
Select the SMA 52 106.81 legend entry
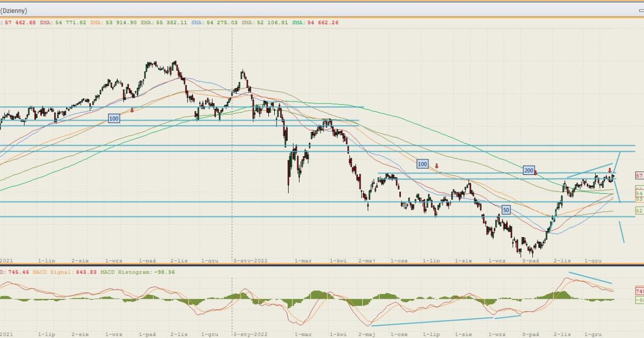[x=266, y=23]
